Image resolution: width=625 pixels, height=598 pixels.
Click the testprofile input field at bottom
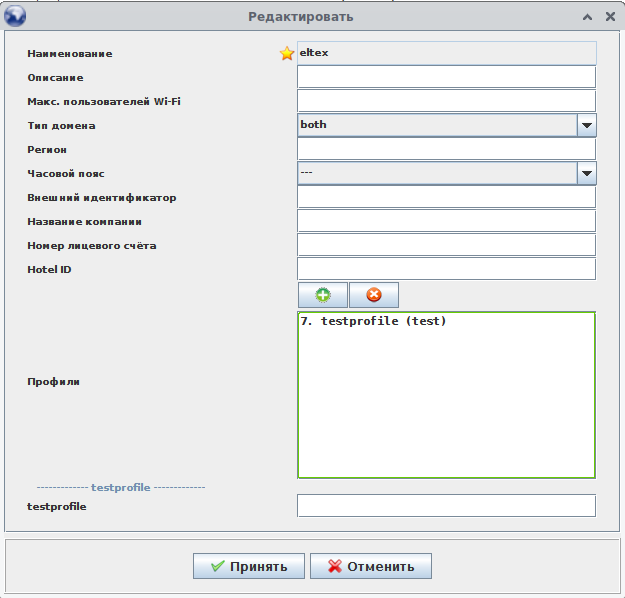446,506
